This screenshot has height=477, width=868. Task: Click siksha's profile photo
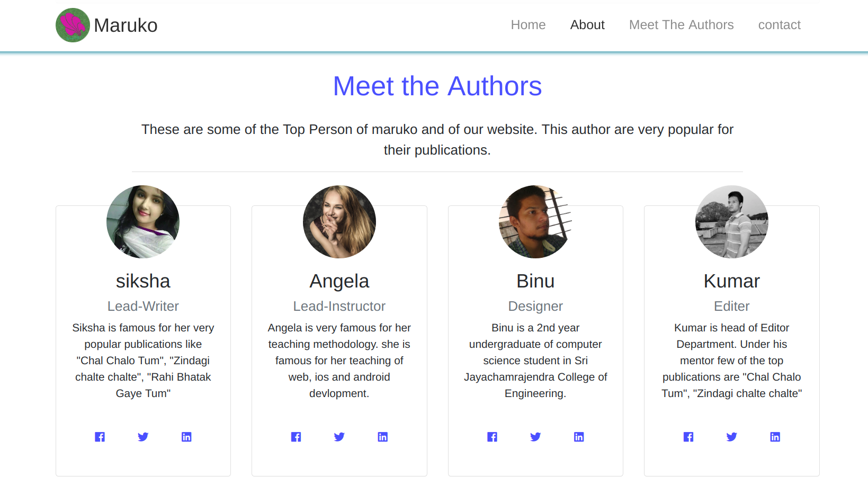pos(143,222)
